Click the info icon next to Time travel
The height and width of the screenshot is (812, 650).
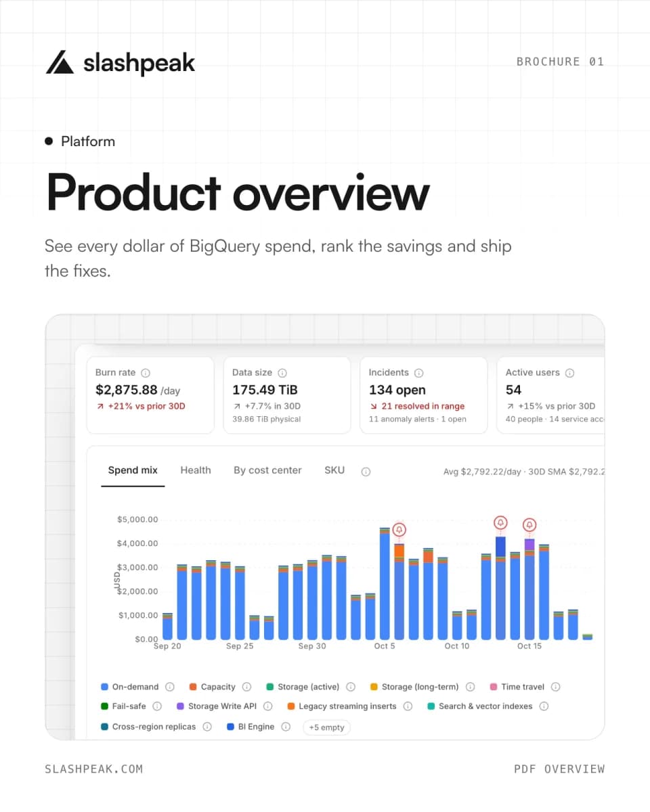pos(556,687)
